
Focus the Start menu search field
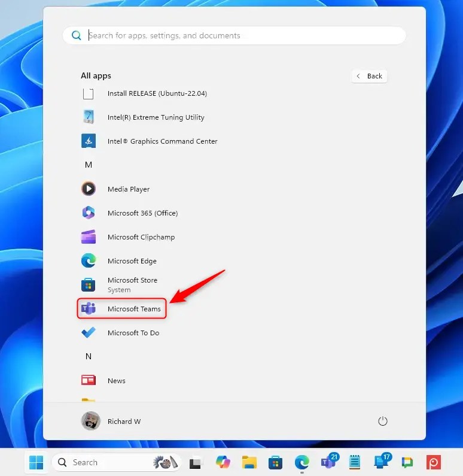(x=234, y=35)
